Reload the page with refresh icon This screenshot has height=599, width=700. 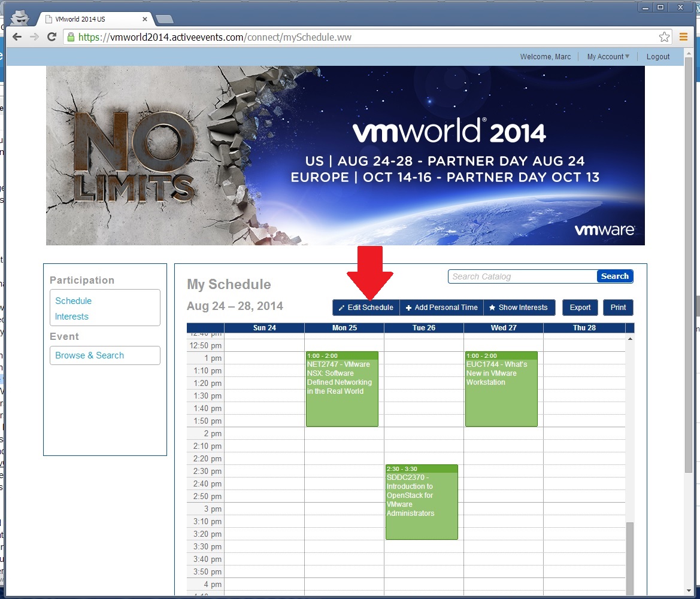(52, 37)
